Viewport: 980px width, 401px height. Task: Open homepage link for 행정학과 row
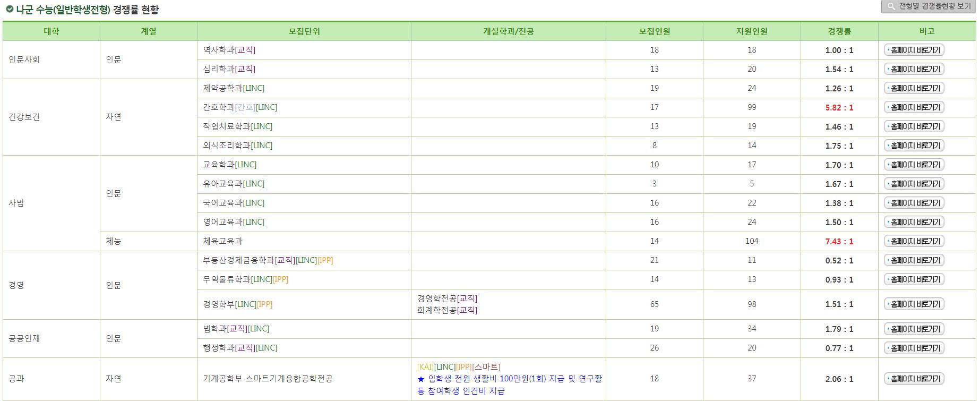[x=914, y=348]
